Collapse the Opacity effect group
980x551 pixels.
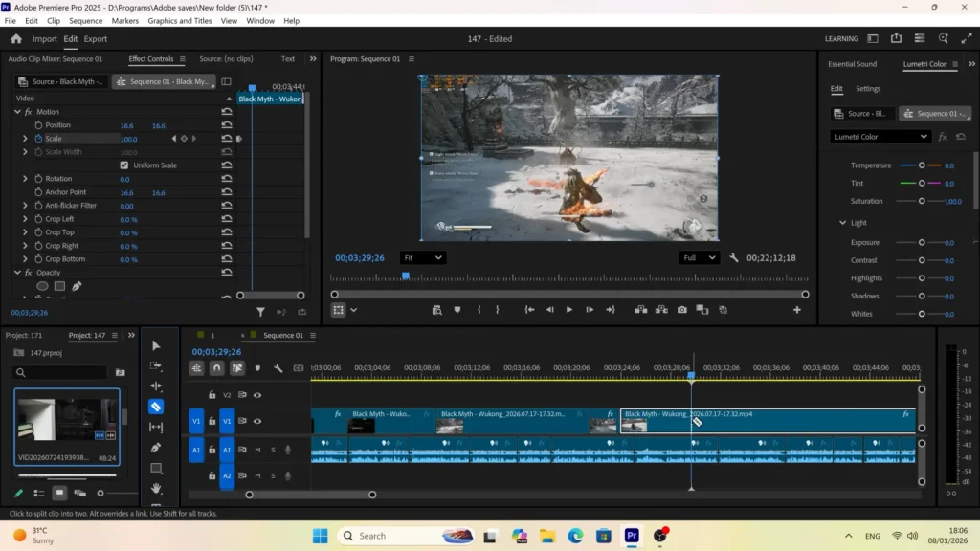[17, 273]
